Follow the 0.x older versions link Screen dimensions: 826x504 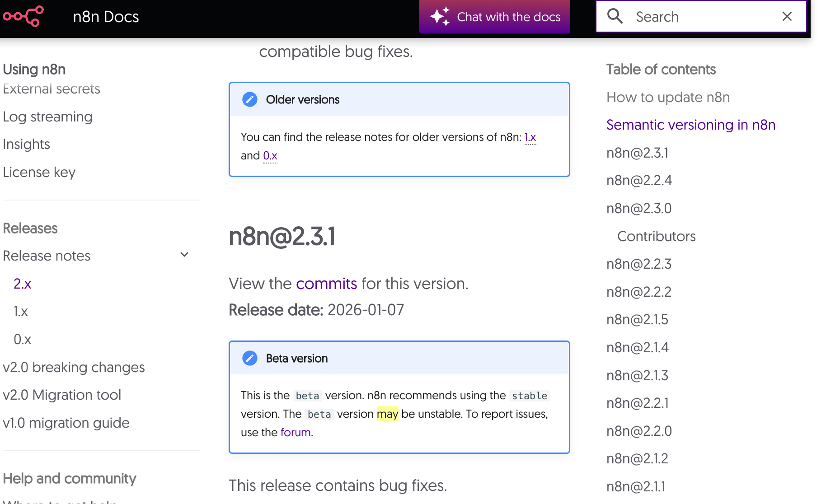pos(270,156)
